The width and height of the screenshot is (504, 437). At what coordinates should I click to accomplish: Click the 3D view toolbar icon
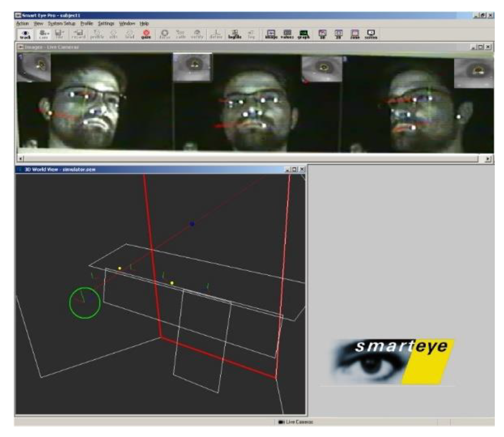click(x=323, y=34)
